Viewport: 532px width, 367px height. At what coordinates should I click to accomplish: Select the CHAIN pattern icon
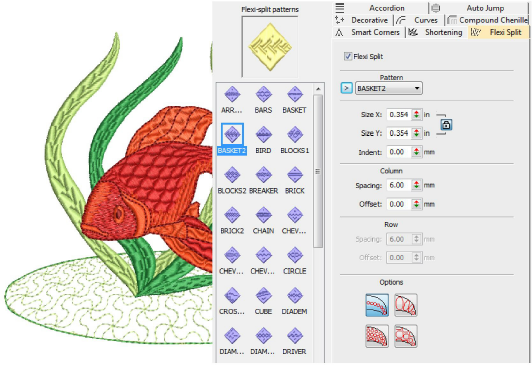tap(263, 215)
